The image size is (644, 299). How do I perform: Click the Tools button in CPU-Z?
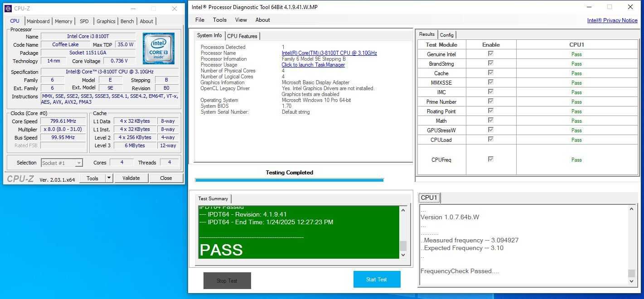click(x=92, y=178)
